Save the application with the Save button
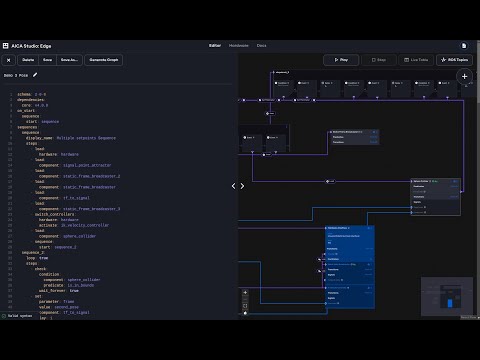The height and width of the screenshot is (360, 480). coord(47,60)
